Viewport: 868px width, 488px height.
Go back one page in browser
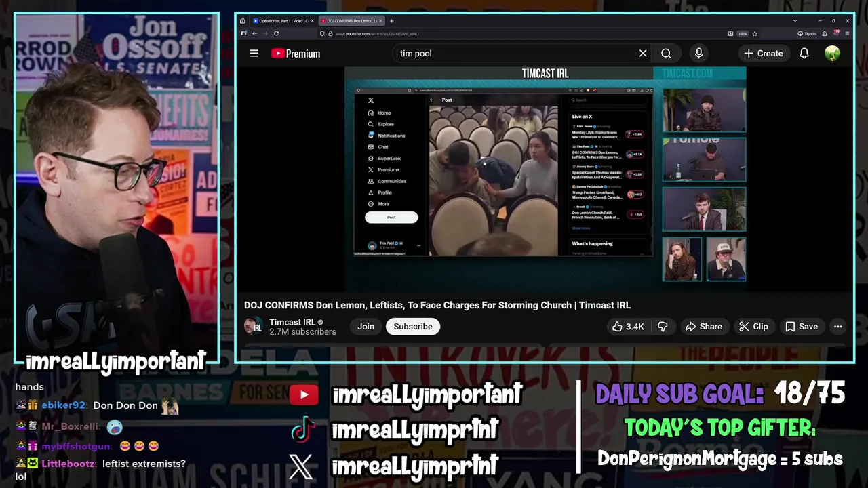pos(254,33)
